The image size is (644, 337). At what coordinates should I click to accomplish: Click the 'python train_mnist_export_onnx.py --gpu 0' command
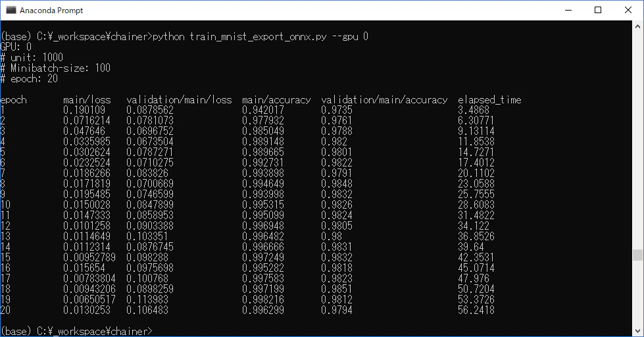pyautogui.click(x=260, y=37)
